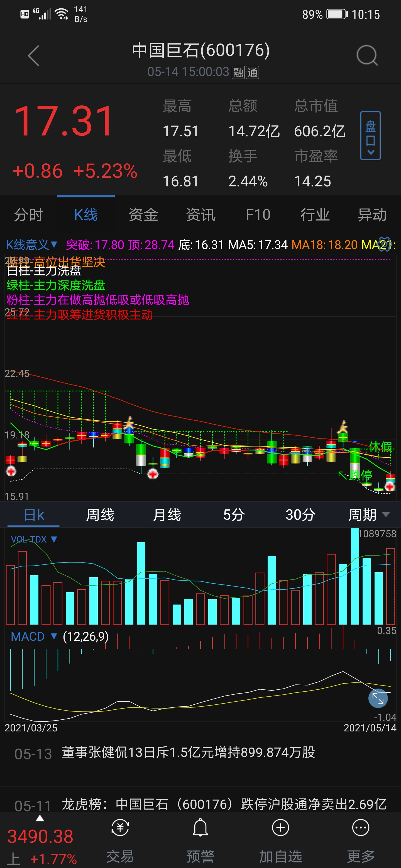Open the 资讯 news tab
The width and height of the screenshot is (401, 868).
(201, 215)
